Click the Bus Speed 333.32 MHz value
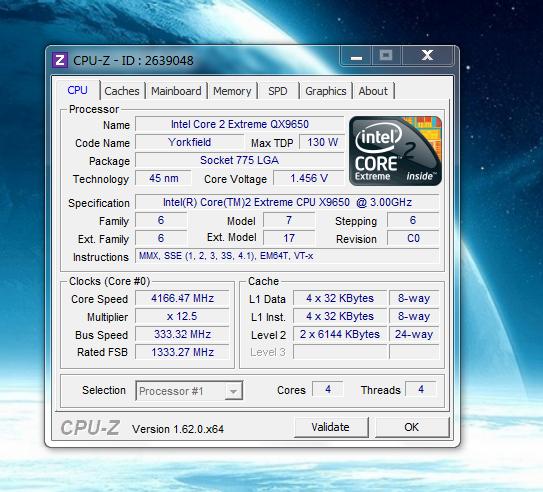The width and height of the screenshot is (543, 492). pos(182,334)
